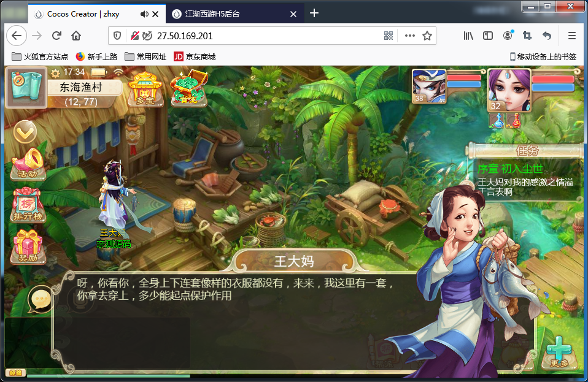Open the 排行榜 ranking icon
The height and width of the screenshot is (382, 588).
(28, 205)
